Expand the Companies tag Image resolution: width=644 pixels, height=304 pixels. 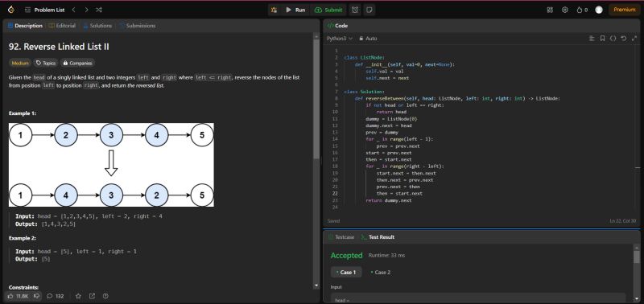[77, 64]
